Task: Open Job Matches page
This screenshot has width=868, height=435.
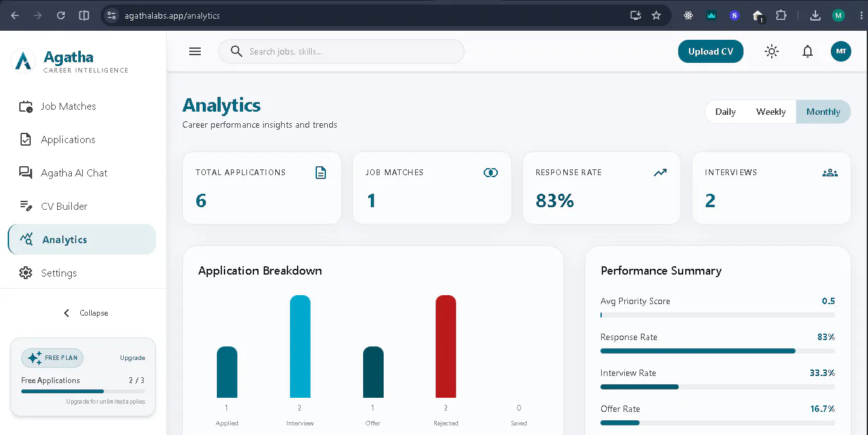Action: click(x=82, y=107)
